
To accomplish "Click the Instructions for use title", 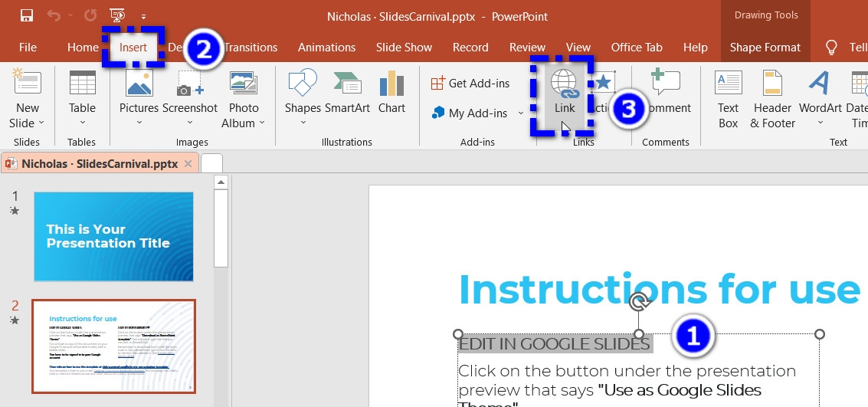I will click(660, 290).
